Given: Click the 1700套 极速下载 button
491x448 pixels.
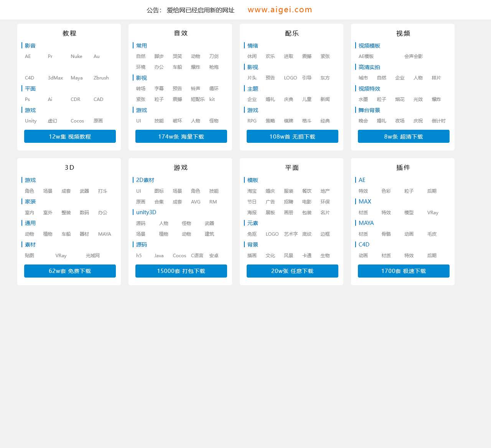Looking at the screenshot, I should coord(404,271).
